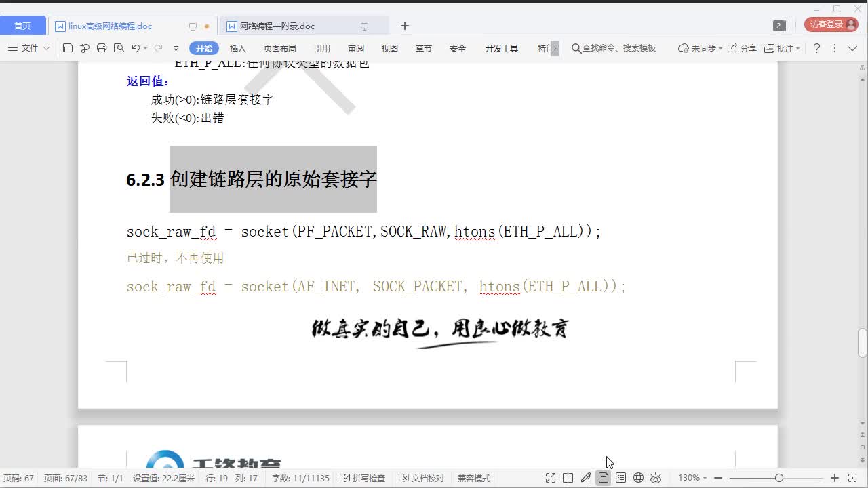Click 页码: 67 in the status bar
This screenshot has height=488, width=868.
point(18,478)
